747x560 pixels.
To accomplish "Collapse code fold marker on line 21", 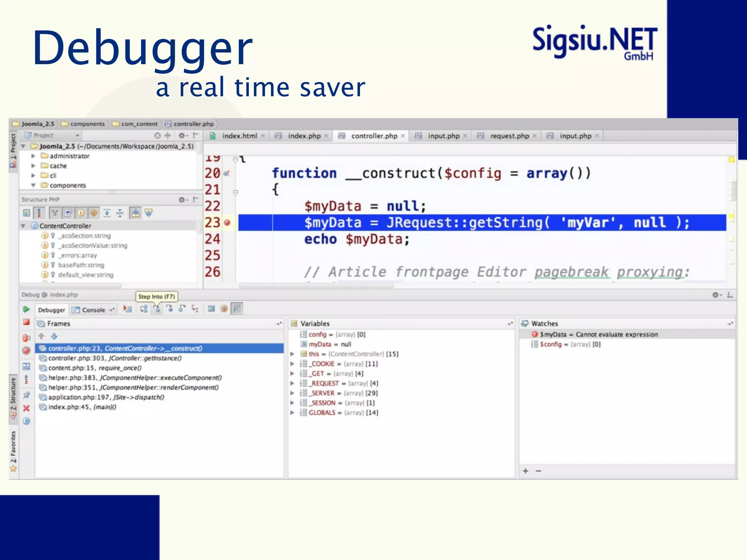I will click(x=235, y=192).
